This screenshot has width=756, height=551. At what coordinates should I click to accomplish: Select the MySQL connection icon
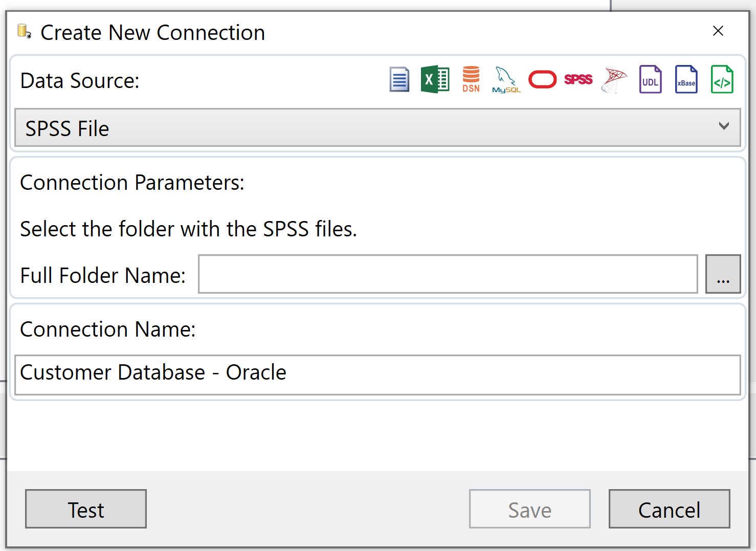(506, 79)
